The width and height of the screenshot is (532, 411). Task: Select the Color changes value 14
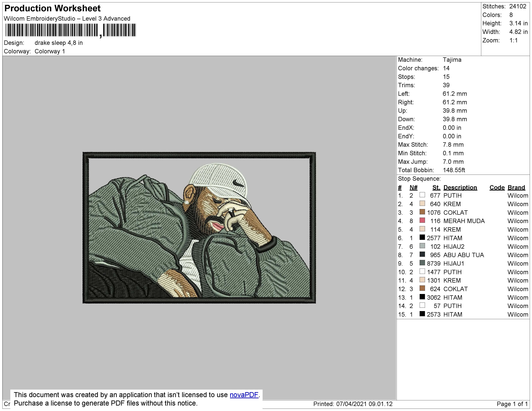pyautogui.click(x=446, y=68)
